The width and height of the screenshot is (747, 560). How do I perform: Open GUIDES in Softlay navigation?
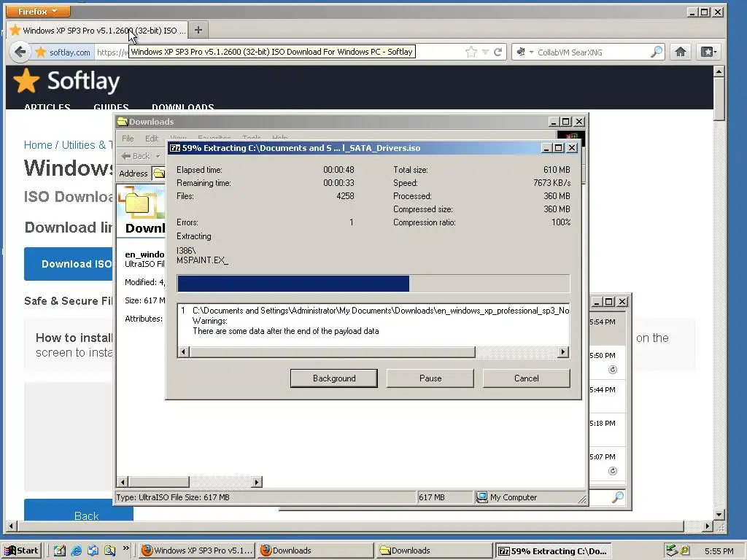click(x=111, y=106)
